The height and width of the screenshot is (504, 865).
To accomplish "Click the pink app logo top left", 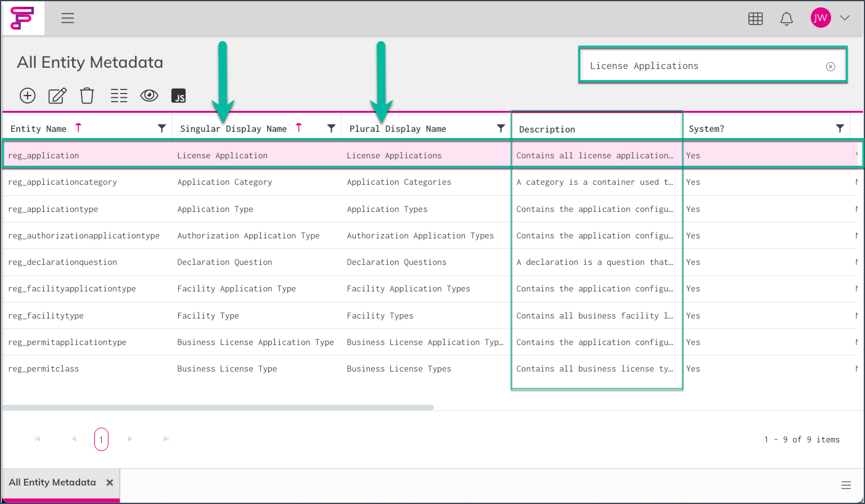I will 22,18.
